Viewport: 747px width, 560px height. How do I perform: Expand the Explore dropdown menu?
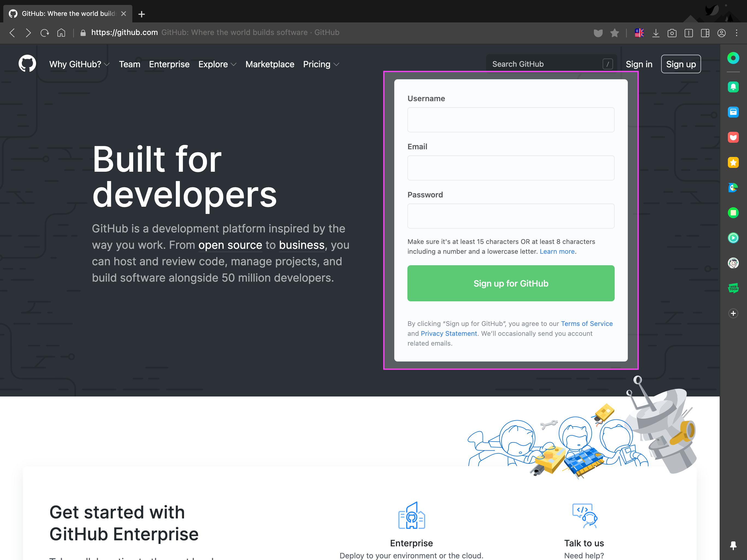[218, 64]
